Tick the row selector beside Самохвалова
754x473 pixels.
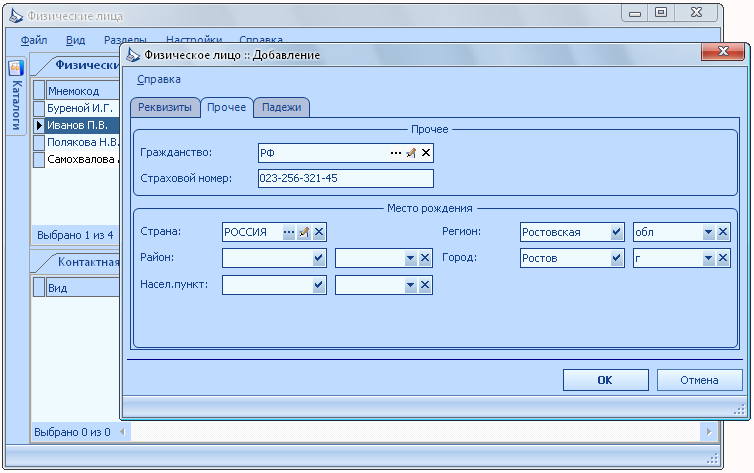[39, 160]
